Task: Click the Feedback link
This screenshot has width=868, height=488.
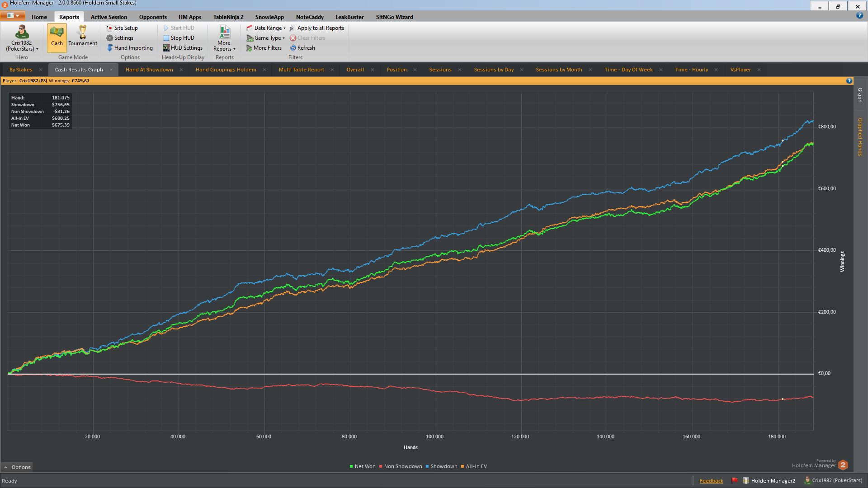Action: pyautogui.click(x=711, y=481)
